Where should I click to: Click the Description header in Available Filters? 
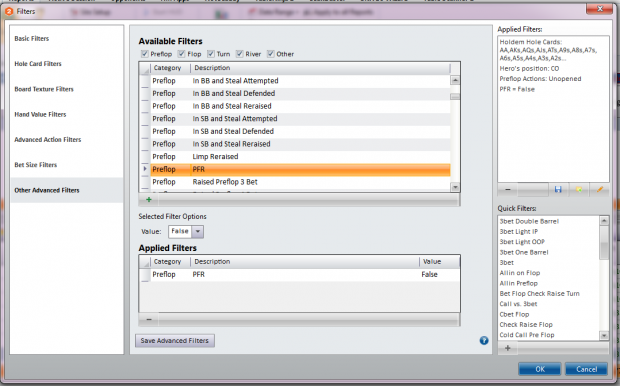320,68
